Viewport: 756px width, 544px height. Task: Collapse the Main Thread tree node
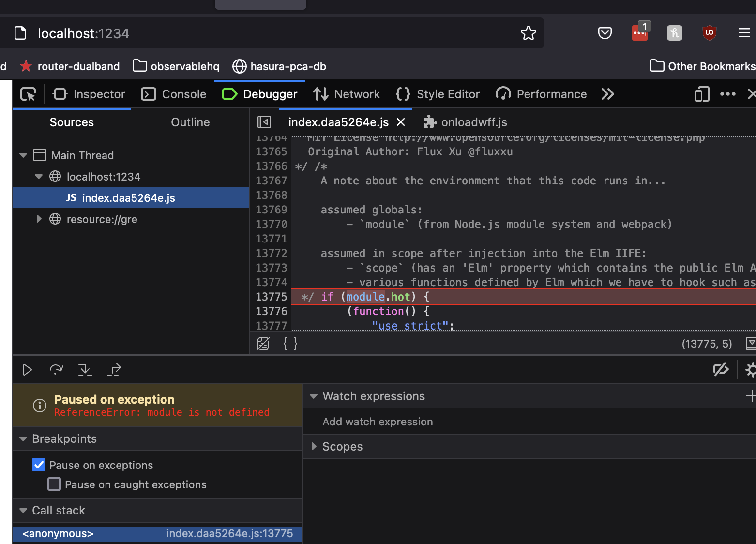click(x=23, y=155)
